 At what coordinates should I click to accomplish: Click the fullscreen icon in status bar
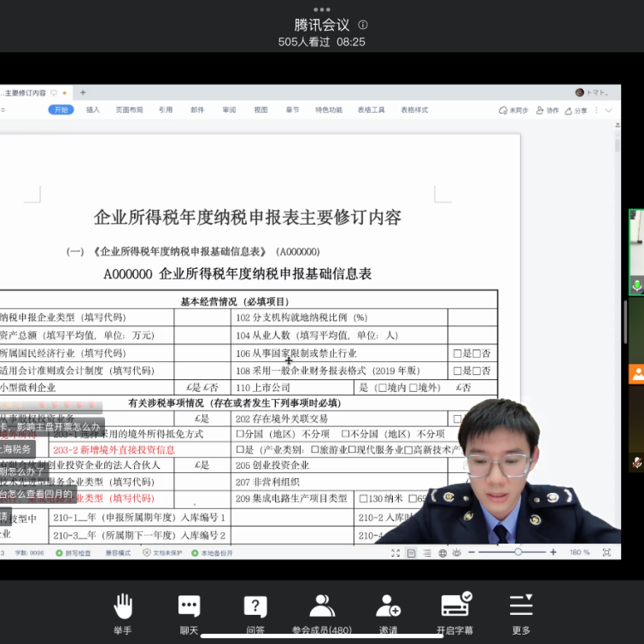395,553
